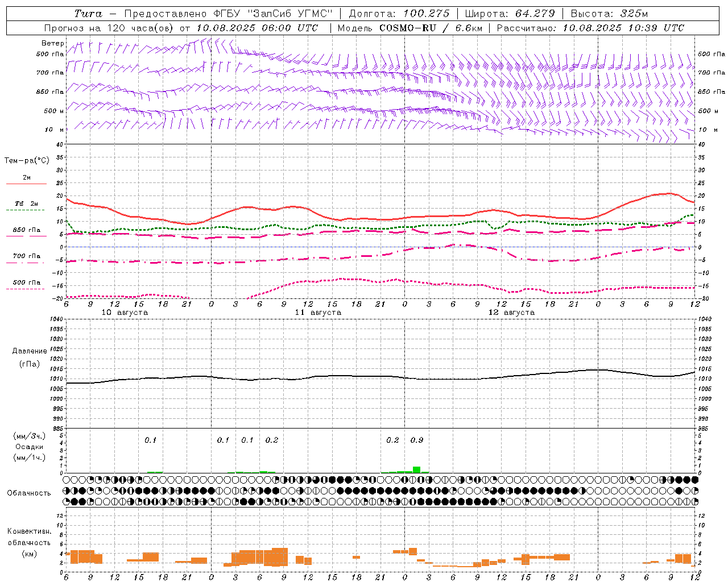
Task: Click the Ветер panel label
Action: pyautogui.click(x=53, y=43)
